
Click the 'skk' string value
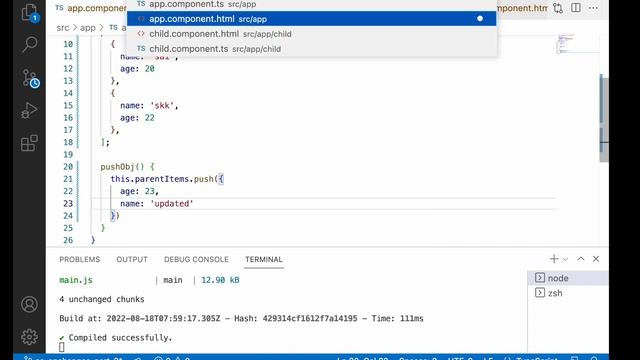click(x=162, y=106)
